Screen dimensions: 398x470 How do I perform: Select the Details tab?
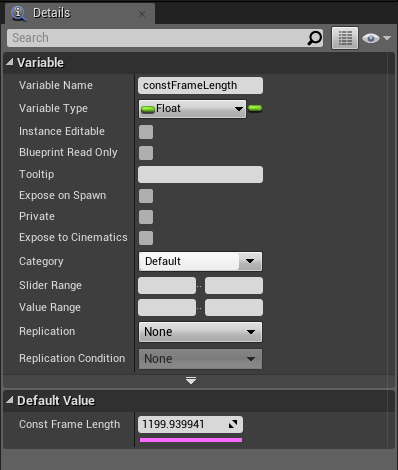[80, 13]
